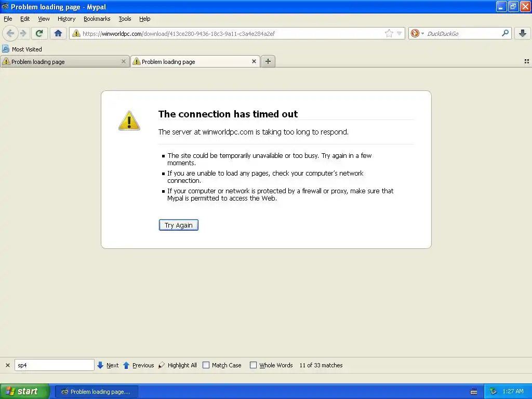Open the Edit menu

(25, 19)
